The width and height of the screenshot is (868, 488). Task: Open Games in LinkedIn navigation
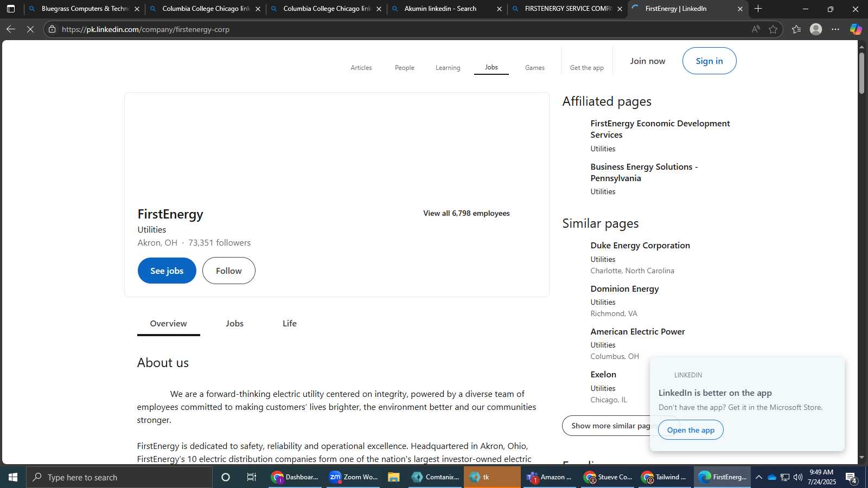point(535,68)
